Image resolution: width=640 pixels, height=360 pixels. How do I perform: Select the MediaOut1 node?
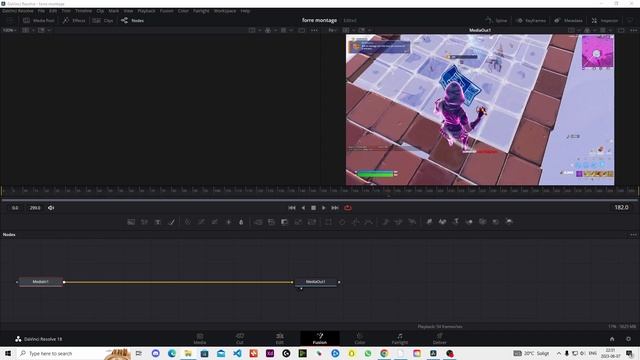click(316, 282)
